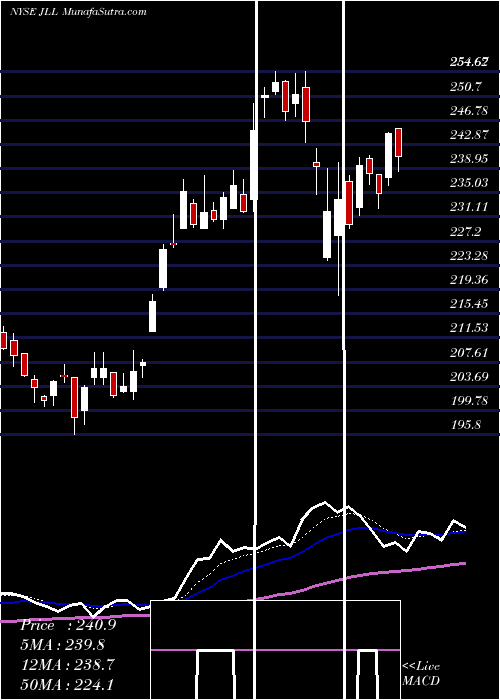
Task: Click the pink 50MA line at its right end
Action: click(x=464, y=563)
